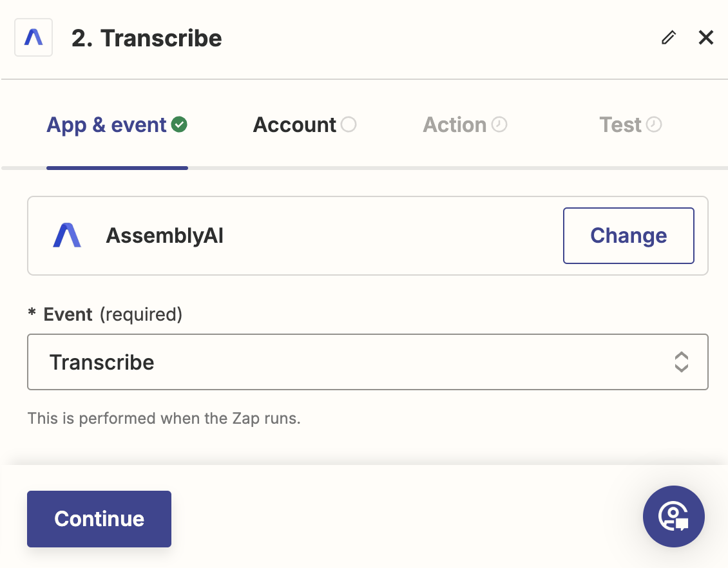Switch to the Account tab
The image size is (728, 568).
click(x=294, y=124)
